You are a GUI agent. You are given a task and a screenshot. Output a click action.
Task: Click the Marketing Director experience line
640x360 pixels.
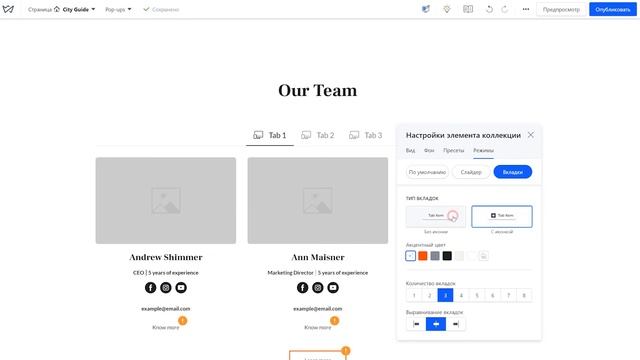[318, 273]
